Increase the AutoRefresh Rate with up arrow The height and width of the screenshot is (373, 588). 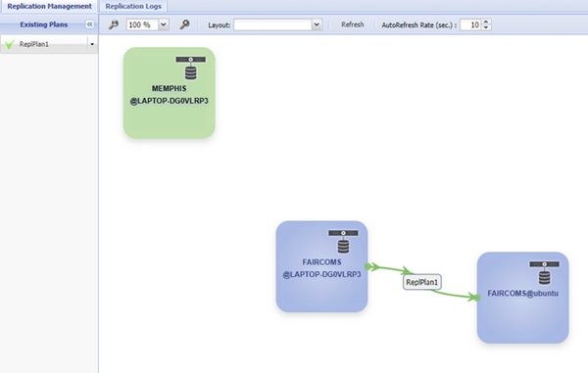tap(486, 23)
